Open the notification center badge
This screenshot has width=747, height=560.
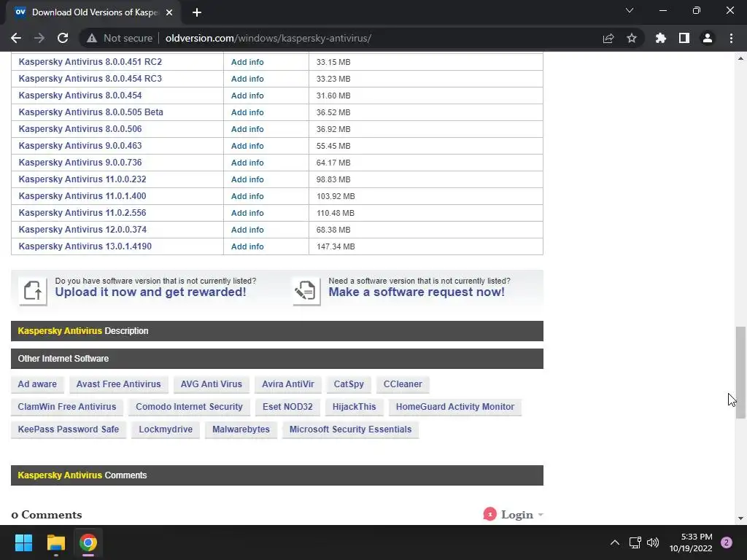[727, 542]
